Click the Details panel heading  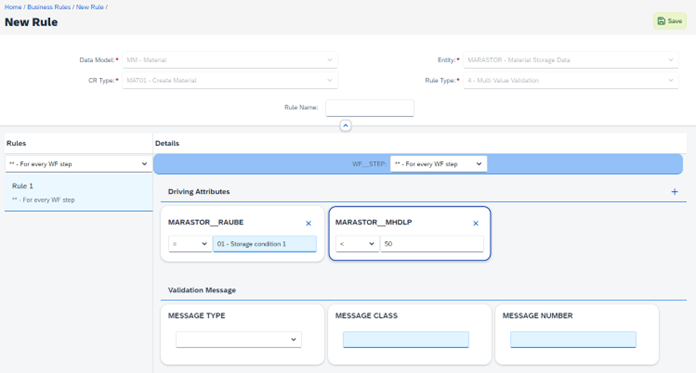point(167,143)
